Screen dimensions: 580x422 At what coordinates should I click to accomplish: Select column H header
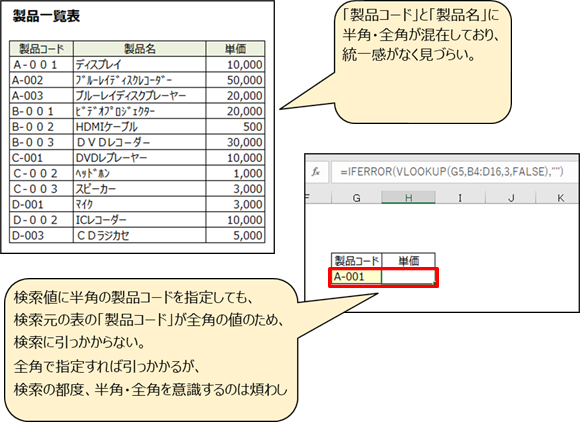[x=408, y=198]
